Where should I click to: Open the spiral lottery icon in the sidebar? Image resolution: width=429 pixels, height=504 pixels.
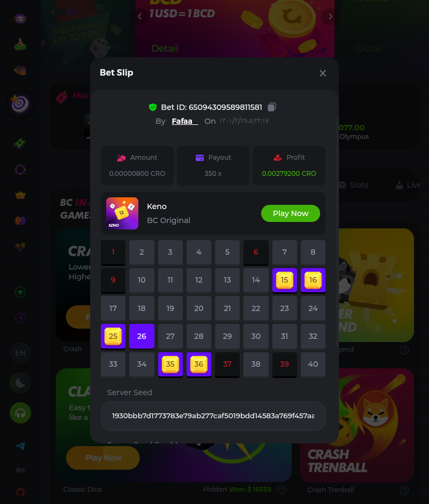(x=20, y=103)
